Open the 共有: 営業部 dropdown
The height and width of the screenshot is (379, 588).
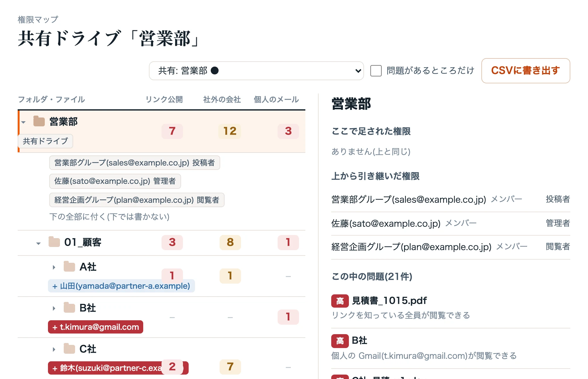click(x=256, y=71)
